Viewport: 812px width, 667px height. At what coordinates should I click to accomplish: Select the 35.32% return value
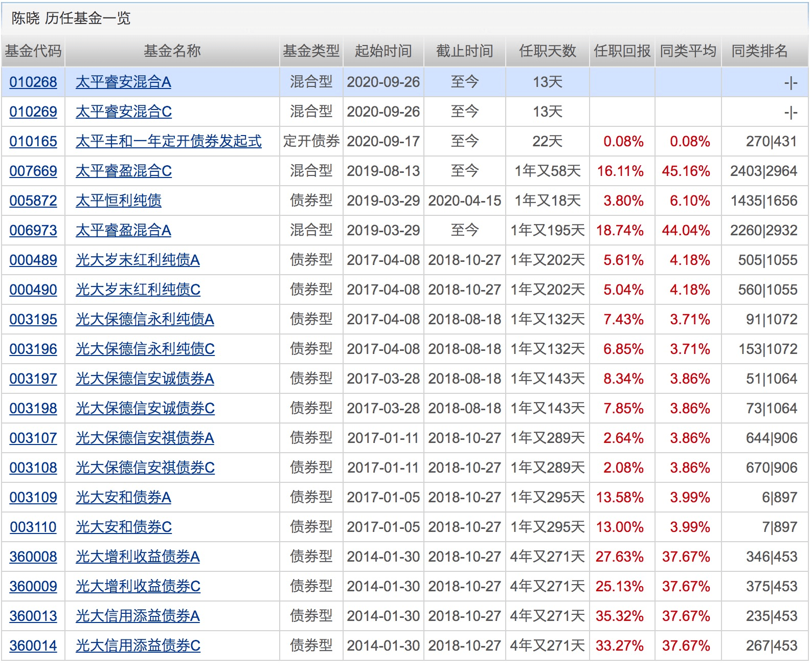pos(620,616)
